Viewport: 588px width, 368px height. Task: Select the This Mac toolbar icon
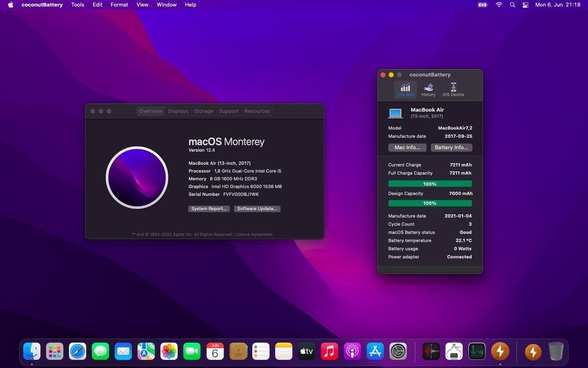[x=405, y=90]
